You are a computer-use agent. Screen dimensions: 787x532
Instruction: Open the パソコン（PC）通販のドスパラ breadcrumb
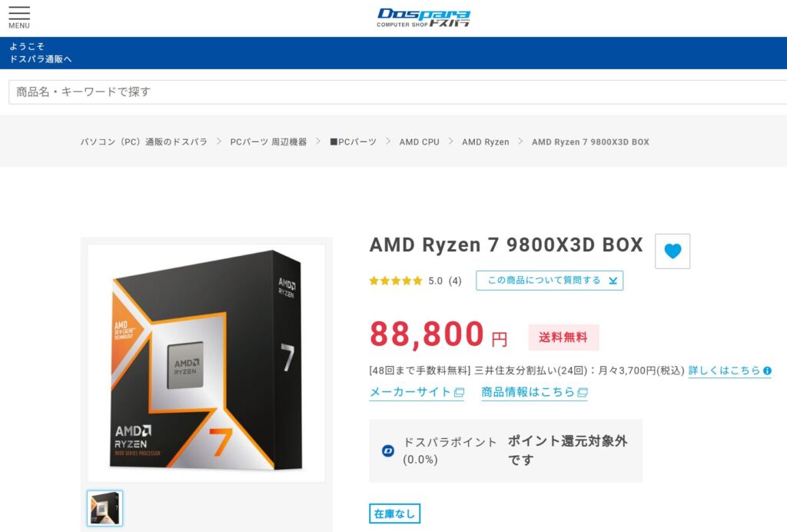tap(144, 142)
